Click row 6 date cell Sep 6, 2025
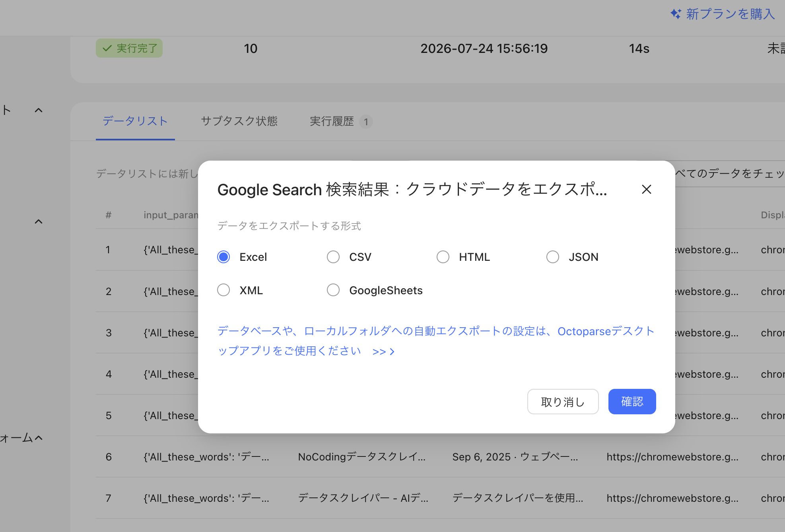Screen dimensions: 785x532 coord(515,457)
